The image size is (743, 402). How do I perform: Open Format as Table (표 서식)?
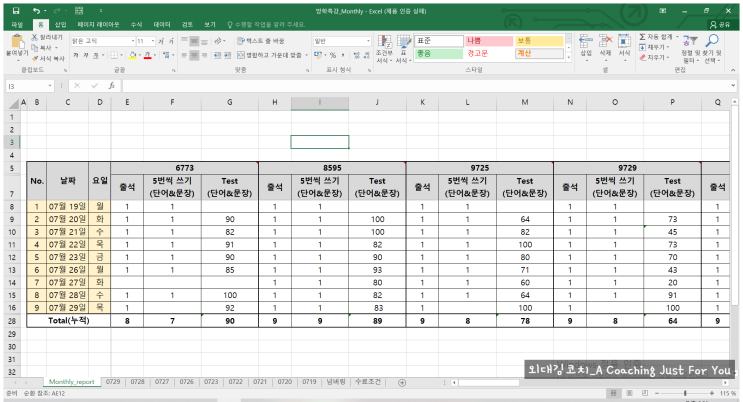(x=403, y=48)
